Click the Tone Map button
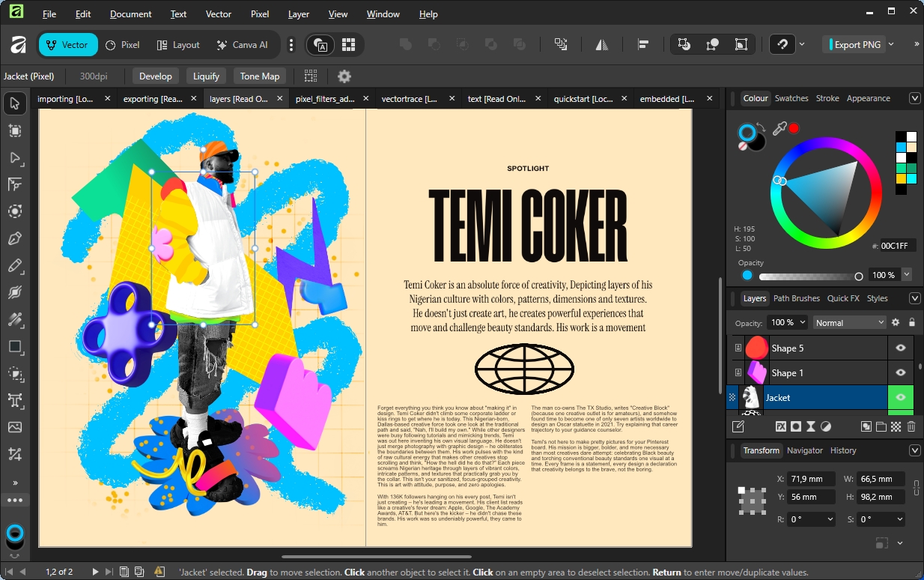The height and width of the screenshot is (580, 924). (x=260, y=76)
